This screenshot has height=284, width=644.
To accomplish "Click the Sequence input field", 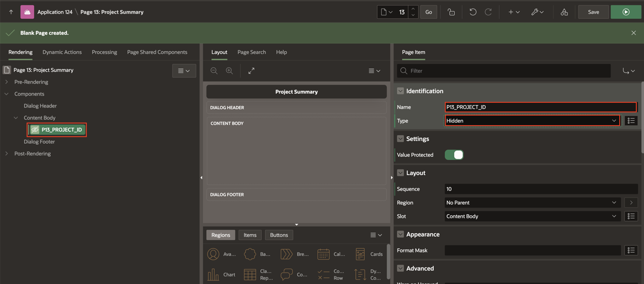I will (x=541, y=189).
